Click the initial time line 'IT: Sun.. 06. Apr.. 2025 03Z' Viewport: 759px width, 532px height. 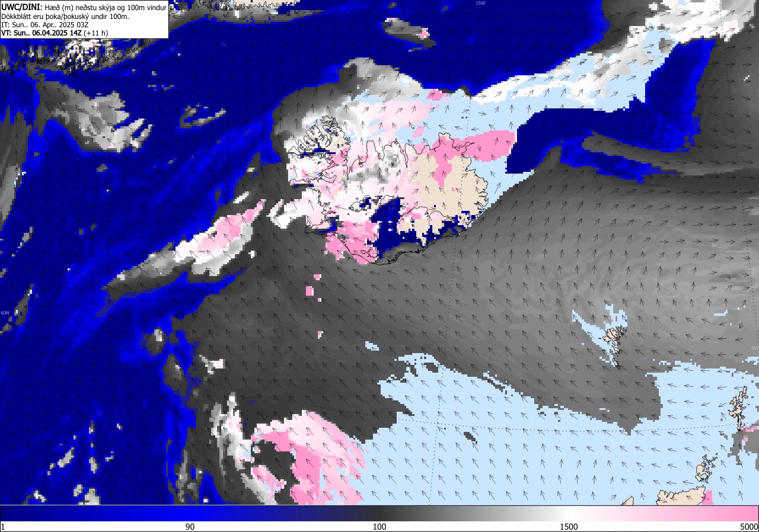pyautogui.click(x=45, y=24)
